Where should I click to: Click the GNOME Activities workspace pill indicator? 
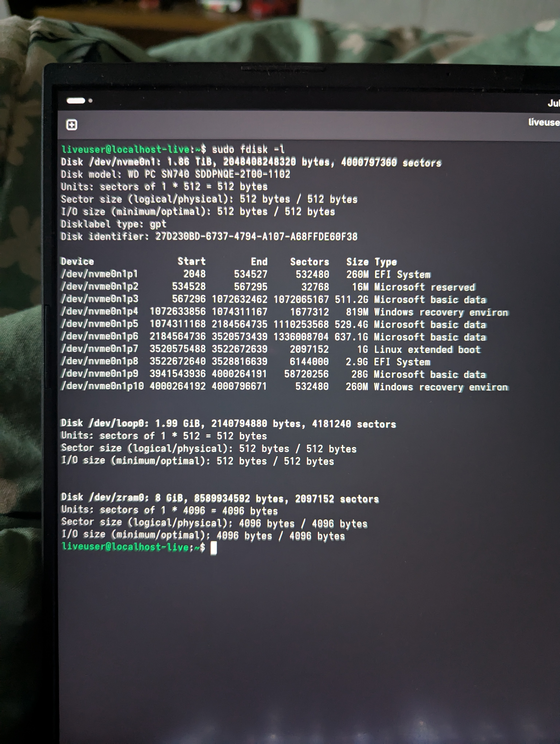tap(76, 100)
